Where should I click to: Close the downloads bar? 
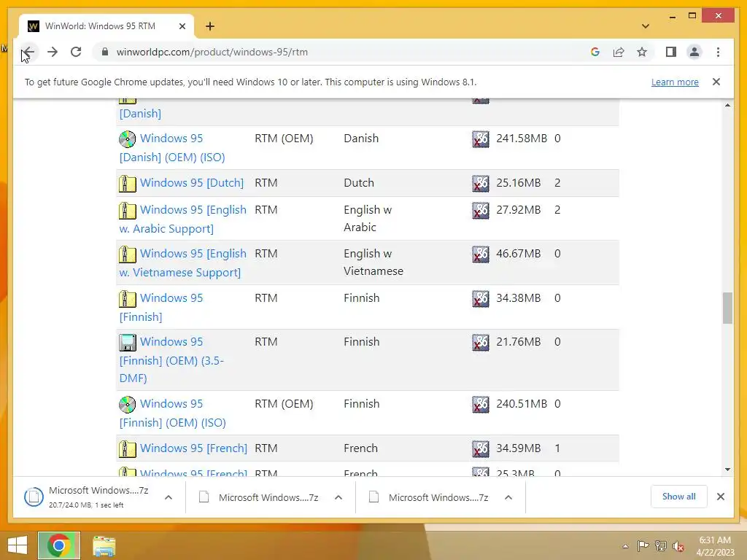pos(721,497)
